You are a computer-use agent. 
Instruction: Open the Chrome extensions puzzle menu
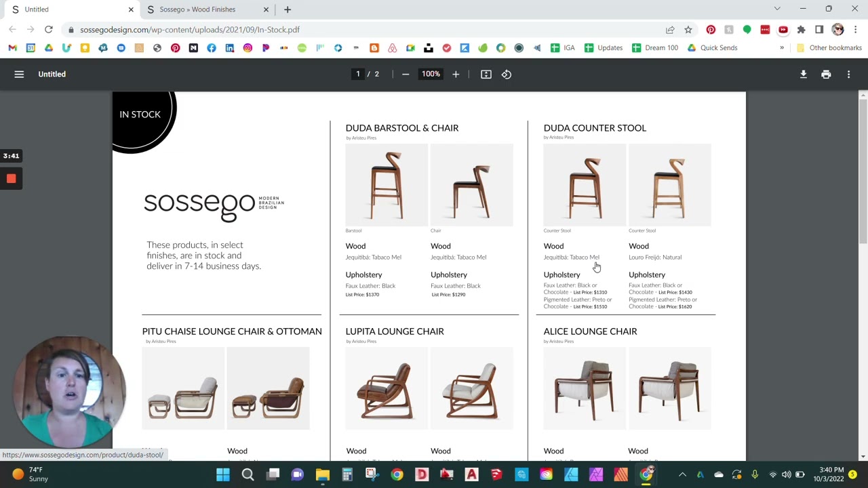tap(801, 29)
